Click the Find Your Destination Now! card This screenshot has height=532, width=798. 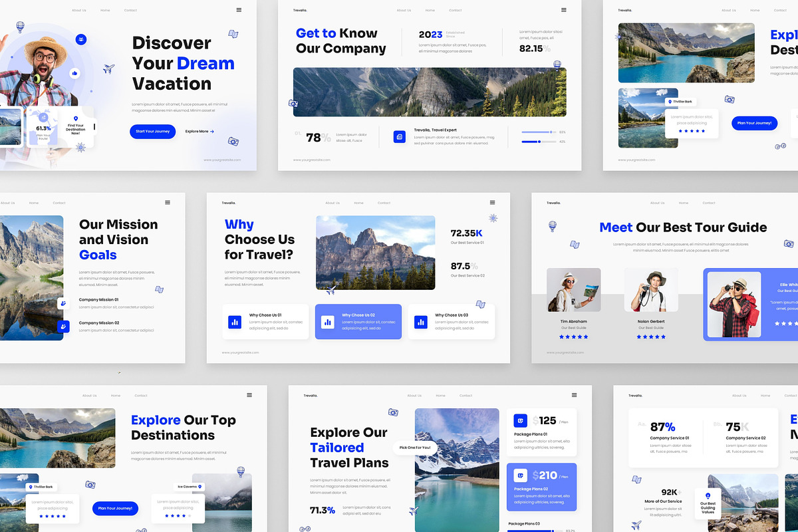tap(76, 126)
